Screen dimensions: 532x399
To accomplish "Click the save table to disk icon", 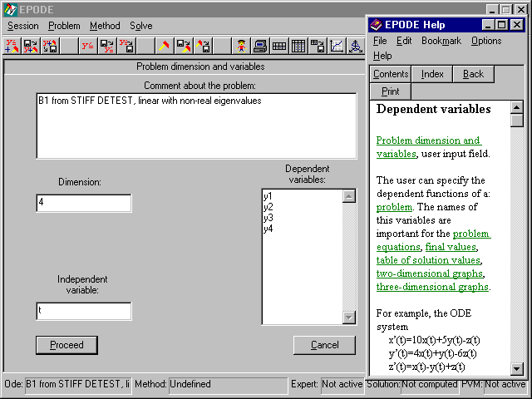I will [x=318, y=47].
